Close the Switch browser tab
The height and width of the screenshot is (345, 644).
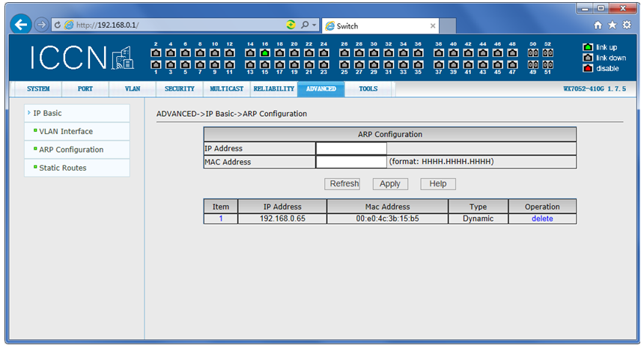click(x=433, y=26)
